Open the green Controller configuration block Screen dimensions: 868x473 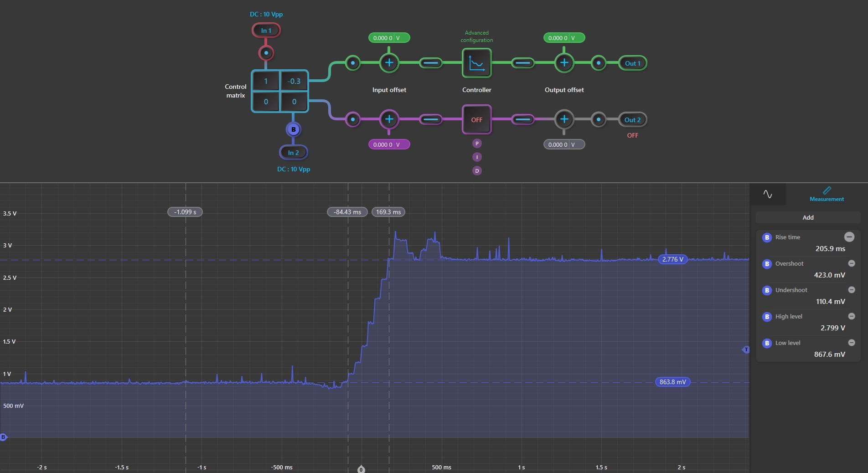477,63
